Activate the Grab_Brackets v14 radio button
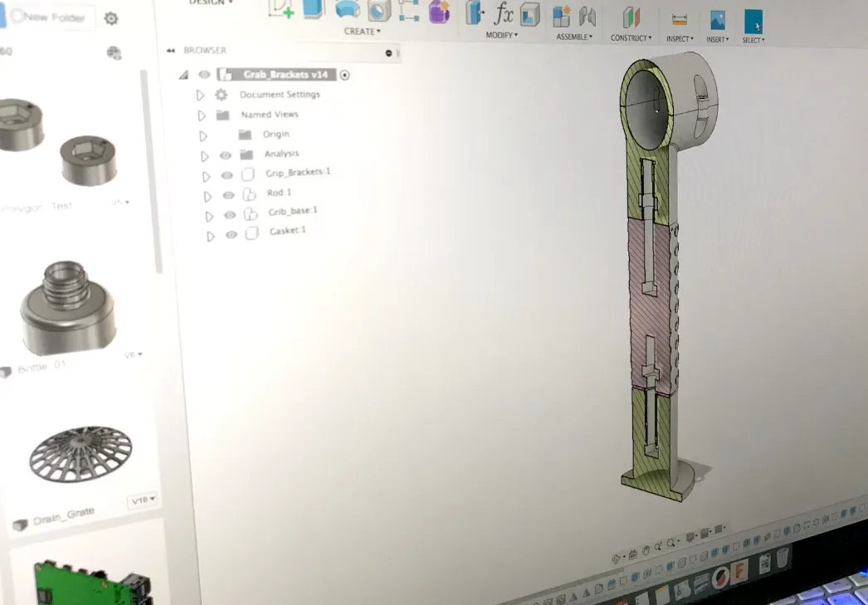 coord(345,75)
